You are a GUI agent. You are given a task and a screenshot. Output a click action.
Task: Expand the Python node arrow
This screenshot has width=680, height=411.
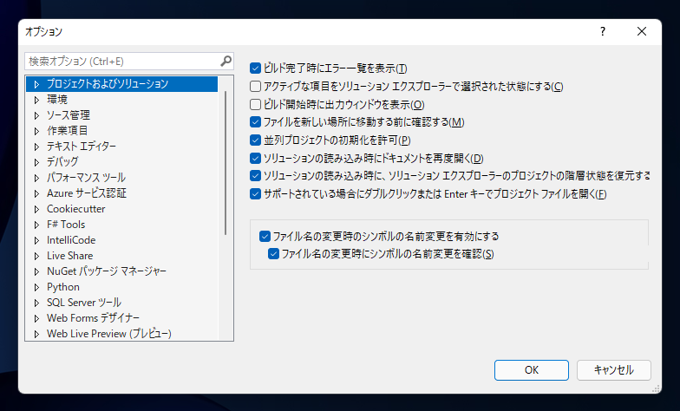(36, 287)
